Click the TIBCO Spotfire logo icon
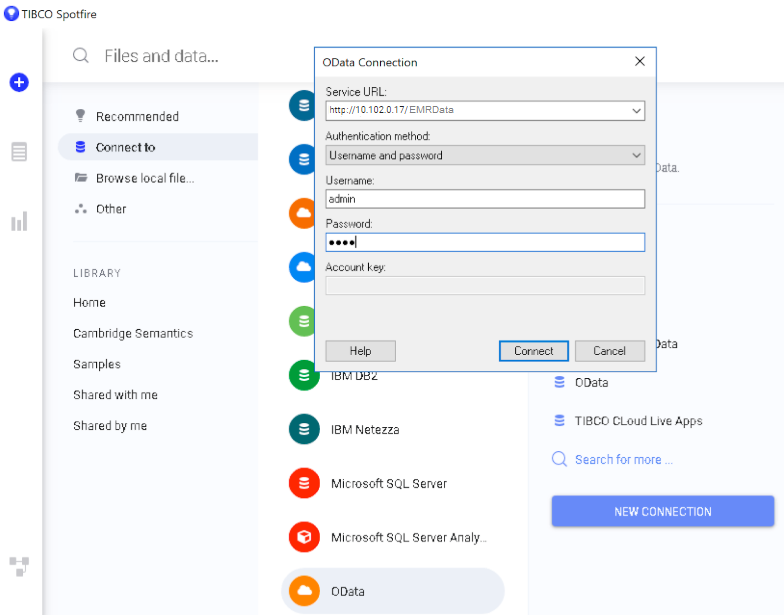This screenshot has height=615, width=784. [11, 14]
